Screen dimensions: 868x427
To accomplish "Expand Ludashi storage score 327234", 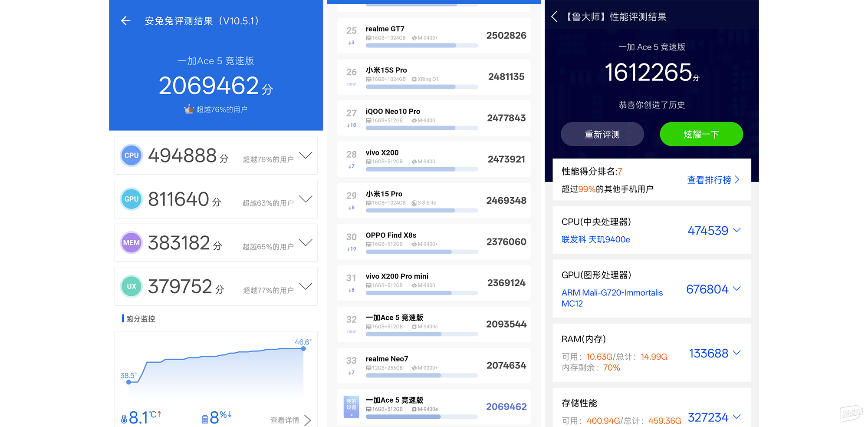I will (x=737, y=417).
